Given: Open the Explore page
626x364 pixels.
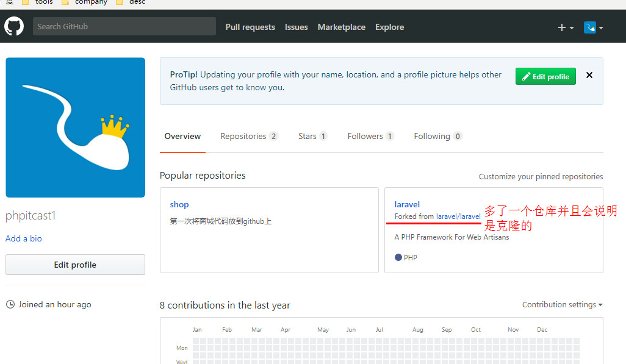Looking at the screenshot, I should click(389, 27).
